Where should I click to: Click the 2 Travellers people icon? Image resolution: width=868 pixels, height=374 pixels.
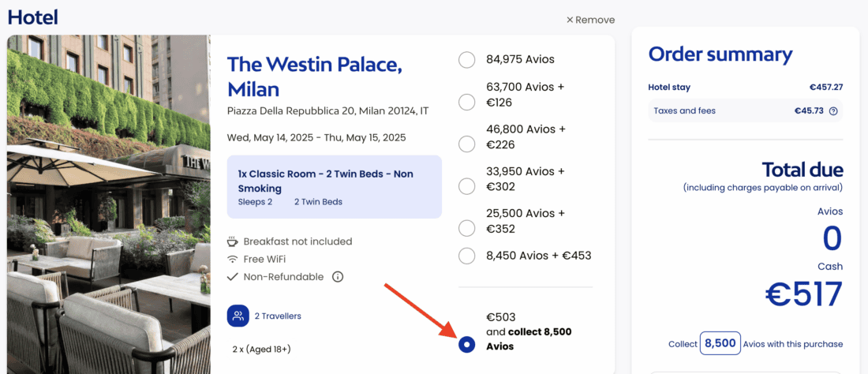tap(238, 316)
